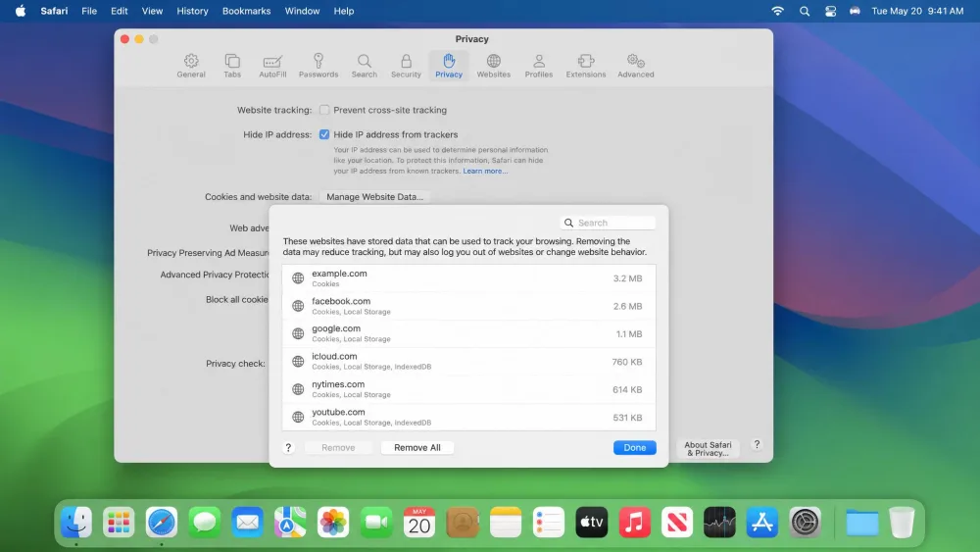The width and height of the screenshot is (980, 552).
Task: Click the globe icon beside google.com
Action: pos(298,333)
